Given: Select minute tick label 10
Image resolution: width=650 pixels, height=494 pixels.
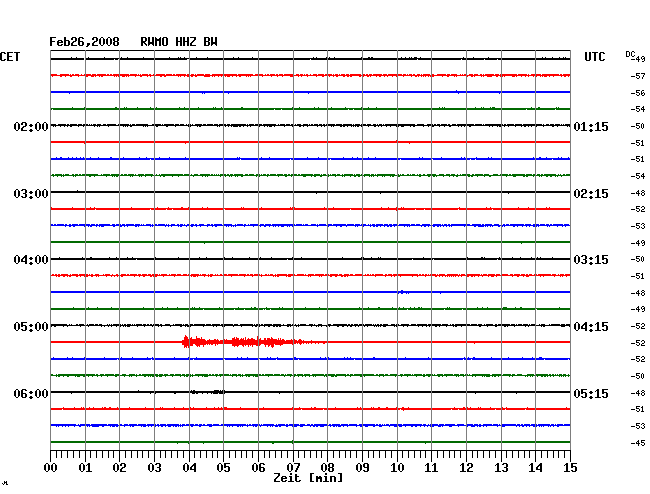Looking at the screenshot, I should tap(397, 468).
